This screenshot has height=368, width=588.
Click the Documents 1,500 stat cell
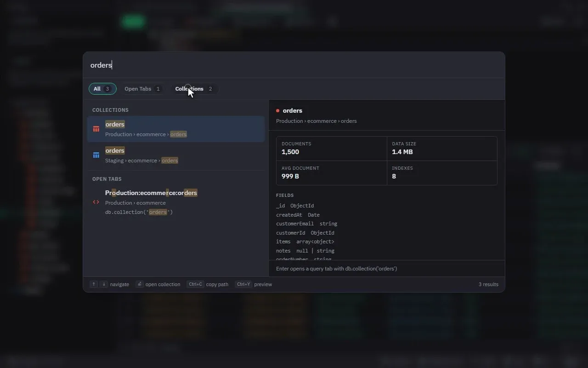(332, 149)
